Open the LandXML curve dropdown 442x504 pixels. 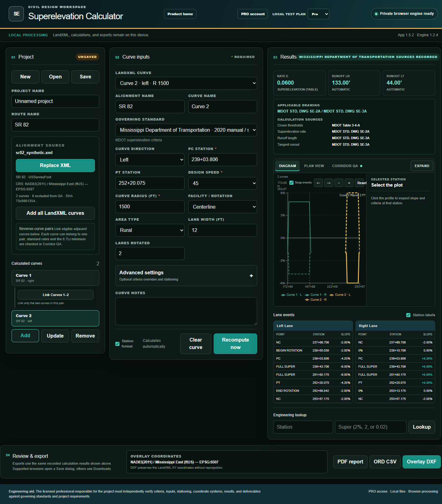coord(186,83)
